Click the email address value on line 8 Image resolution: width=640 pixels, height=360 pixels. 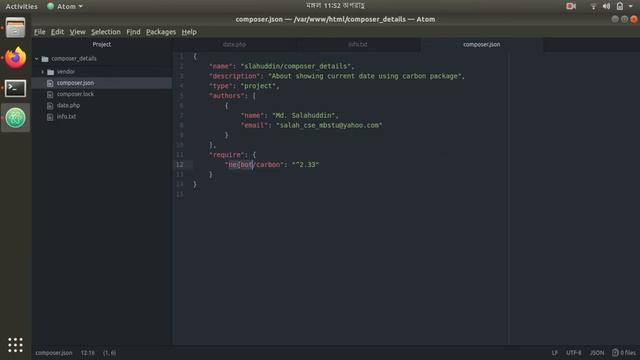click(329, 125)
